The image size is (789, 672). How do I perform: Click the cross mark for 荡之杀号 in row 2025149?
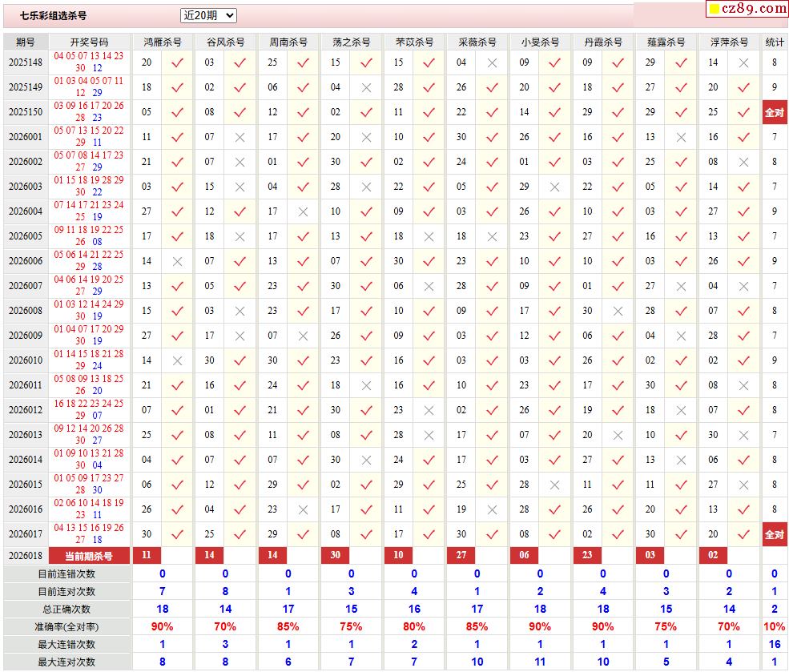[x=366, y=87]
